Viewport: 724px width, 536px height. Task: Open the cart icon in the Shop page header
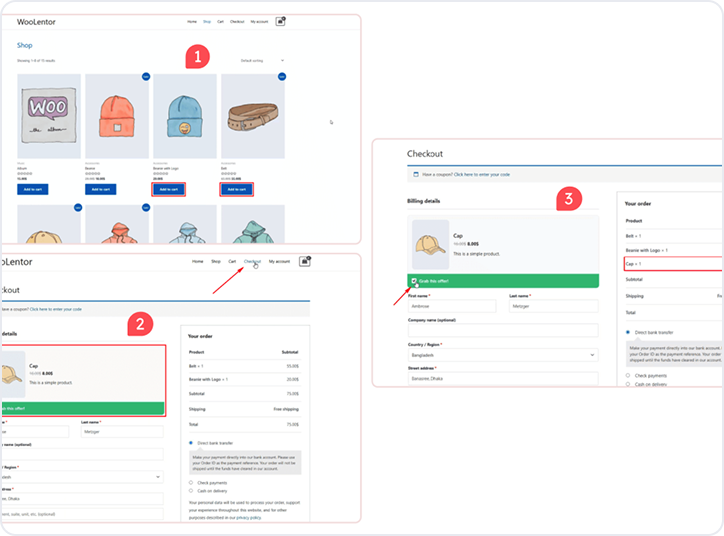coord(281,20)
